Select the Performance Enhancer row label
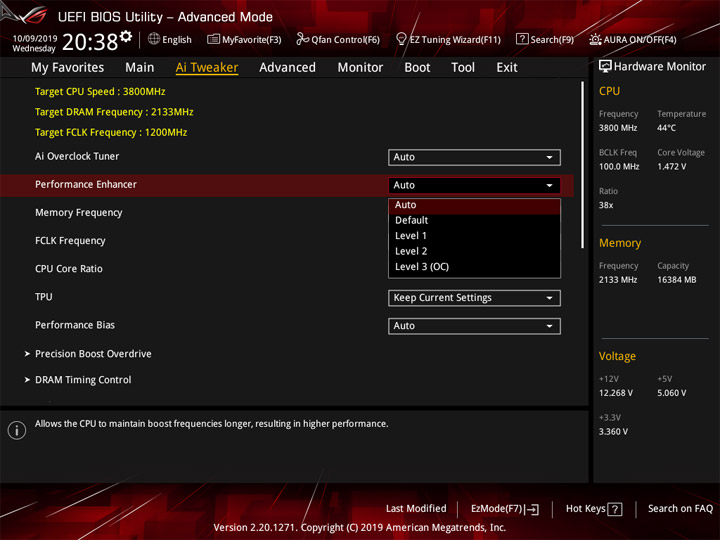This screenshot has width=720, height=540. 86,185
